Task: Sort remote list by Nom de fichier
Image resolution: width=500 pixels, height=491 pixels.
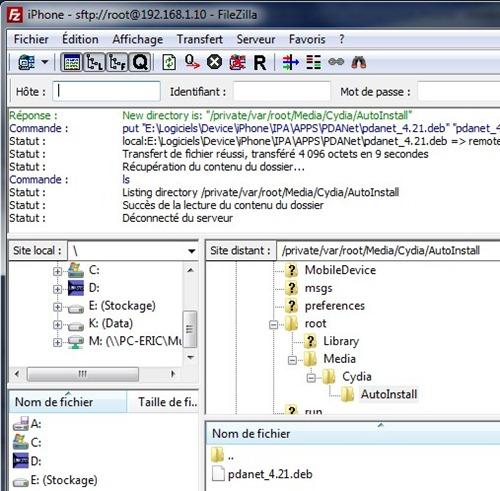Action: click(353, 434)
